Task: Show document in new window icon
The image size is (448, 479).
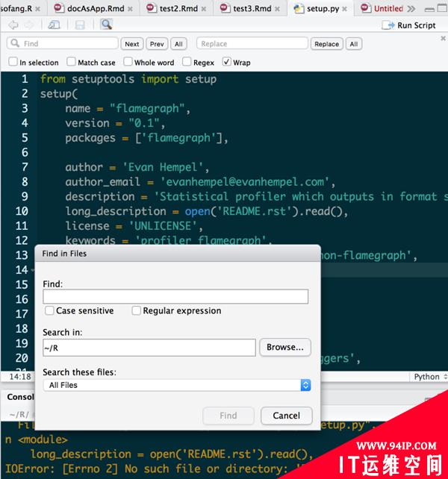Action: 54,25
